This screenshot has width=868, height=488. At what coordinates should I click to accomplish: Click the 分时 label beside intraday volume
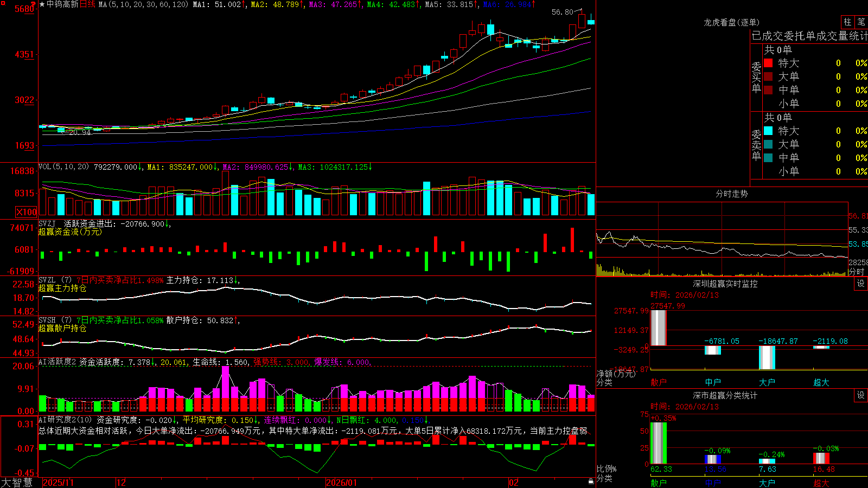click(857, 272)
